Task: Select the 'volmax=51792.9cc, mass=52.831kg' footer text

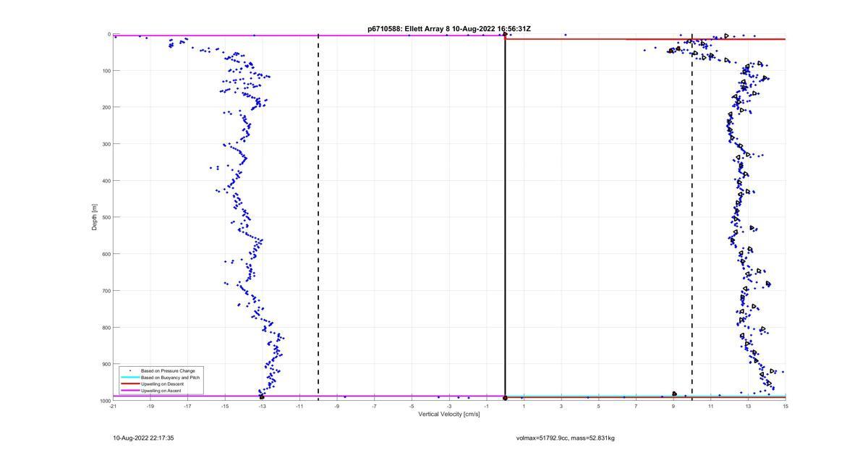Action: (566, 438)
